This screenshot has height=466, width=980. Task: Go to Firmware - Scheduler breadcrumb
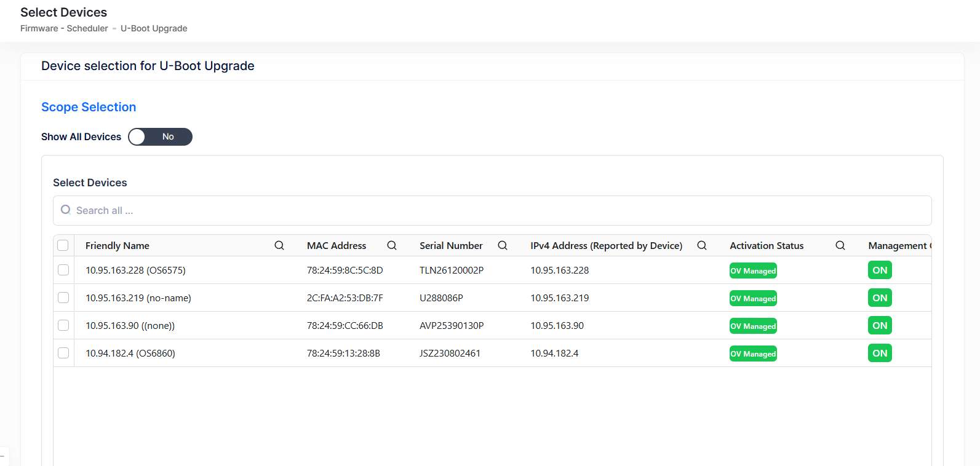(x=64, y=28)
